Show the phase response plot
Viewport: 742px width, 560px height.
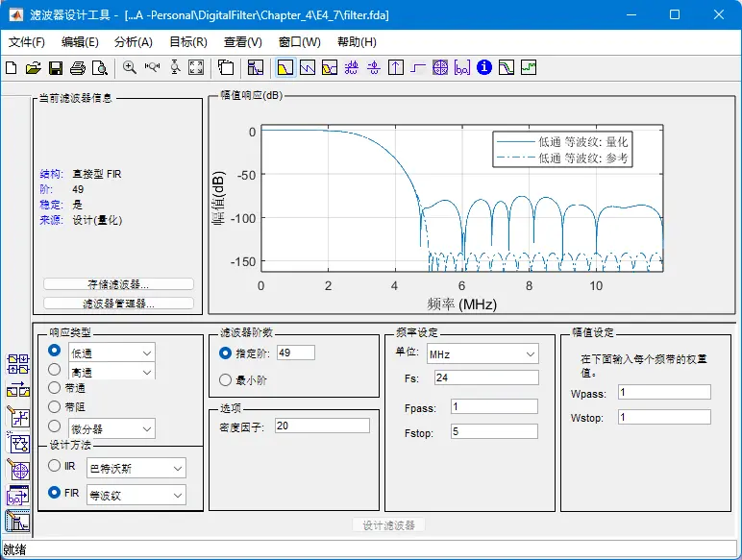[x=308, y=67]
